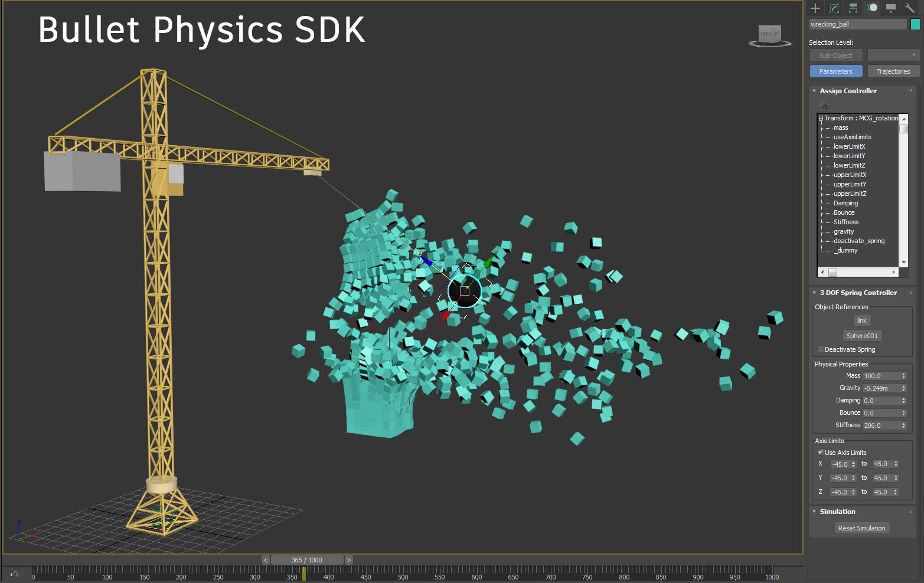
Task: Click the wrecking_ball object name field
Action: (x=858, y=24)
